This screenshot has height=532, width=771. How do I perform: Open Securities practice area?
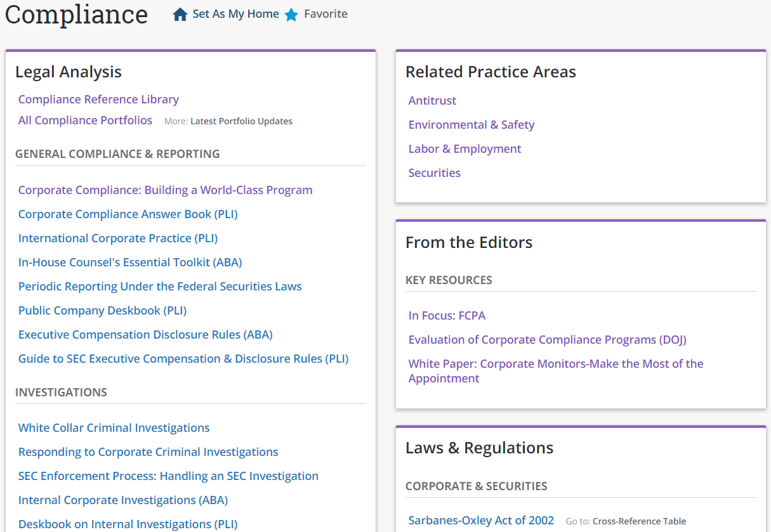point(435,173)
